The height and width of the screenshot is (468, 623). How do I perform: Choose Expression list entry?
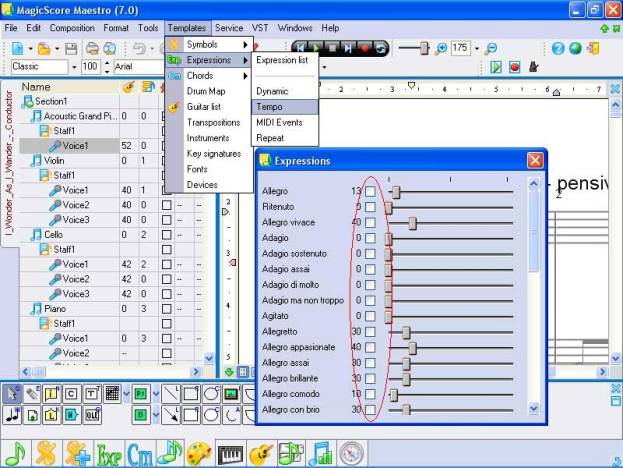pyautogui.click(x=285, y=60)
